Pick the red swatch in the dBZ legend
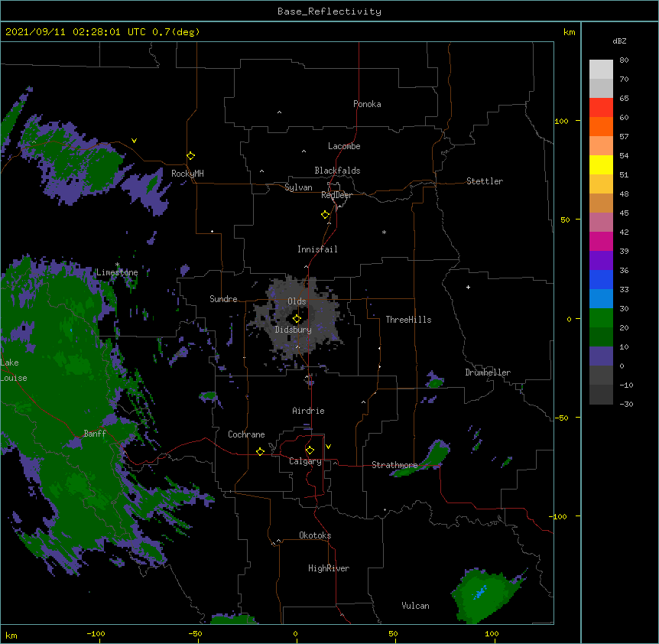This screenshot has height=644, width=659. (x=601, y=107)
